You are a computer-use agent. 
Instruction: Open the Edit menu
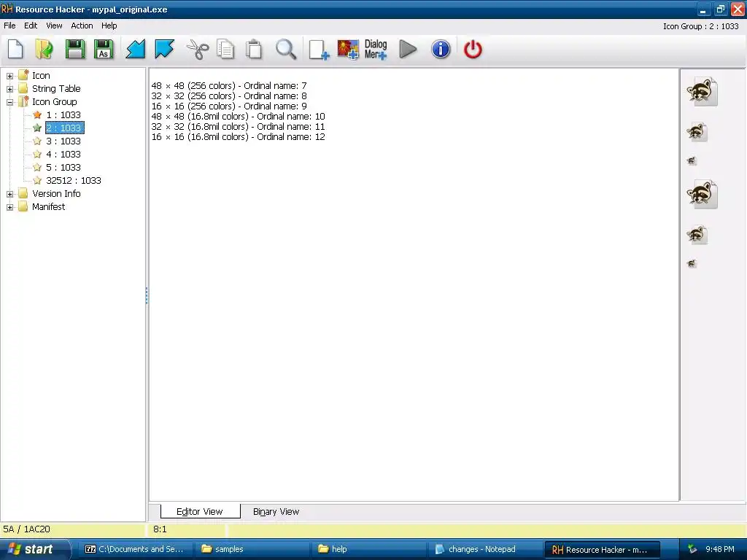point(31,26)
